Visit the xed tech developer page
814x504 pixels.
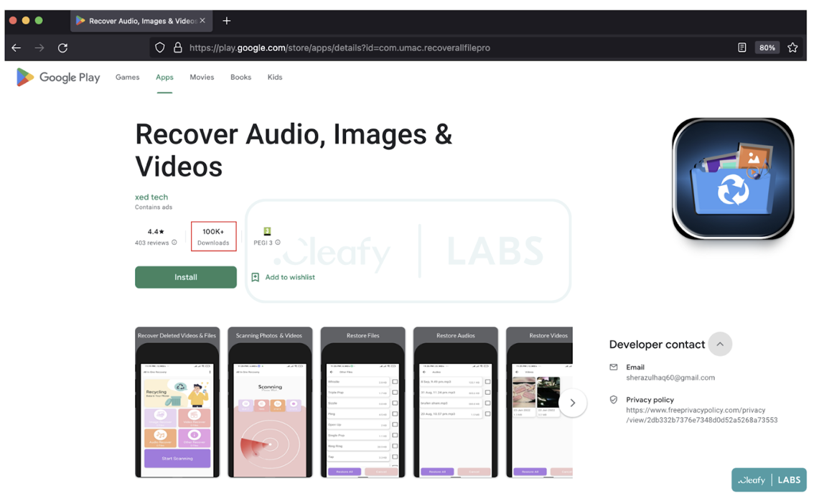151,197
